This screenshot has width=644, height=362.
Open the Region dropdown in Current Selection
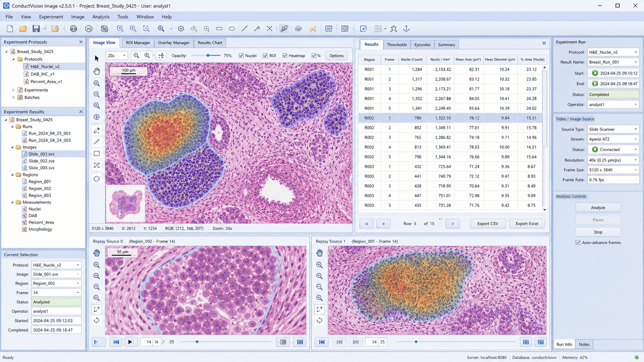tap(56, 284)
